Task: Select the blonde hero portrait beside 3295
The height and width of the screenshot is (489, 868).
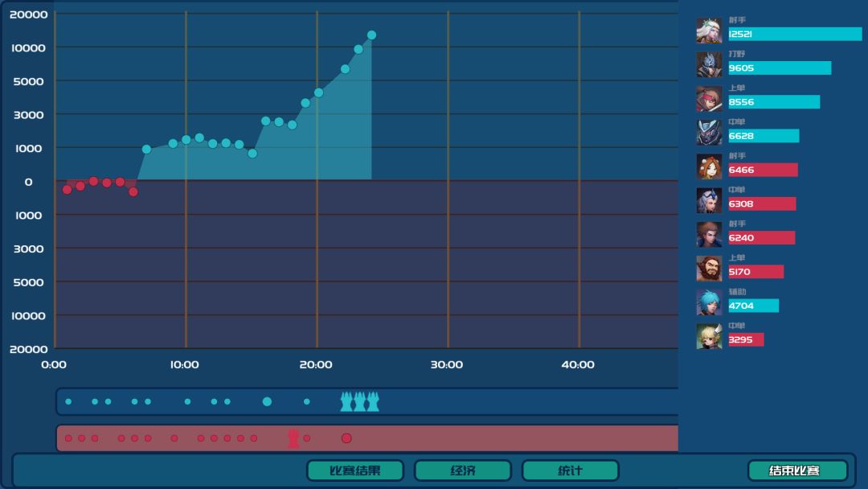Action: [x=709, y=336]
